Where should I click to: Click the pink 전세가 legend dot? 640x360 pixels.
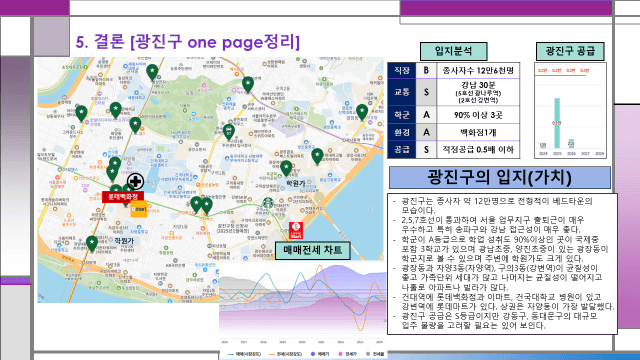[x=340, y=354]
